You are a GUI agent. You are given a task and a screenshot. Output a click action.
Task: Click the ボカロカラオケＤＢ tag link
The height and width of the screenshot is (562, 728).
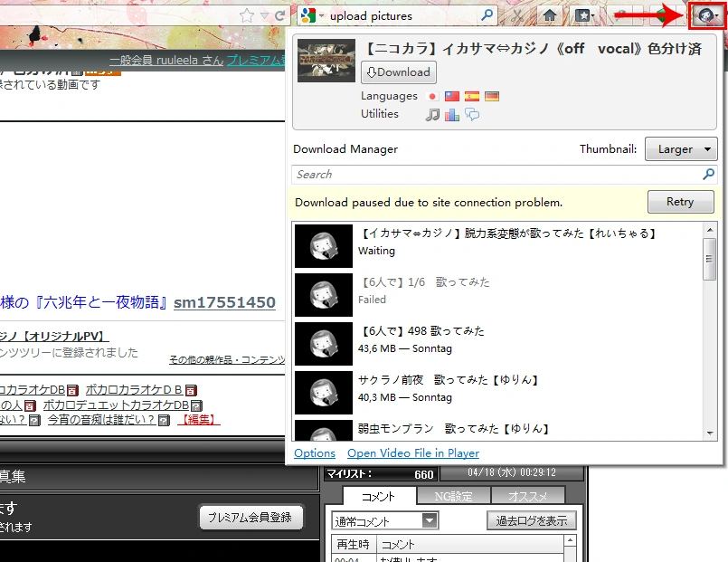[x=134, y=390]
